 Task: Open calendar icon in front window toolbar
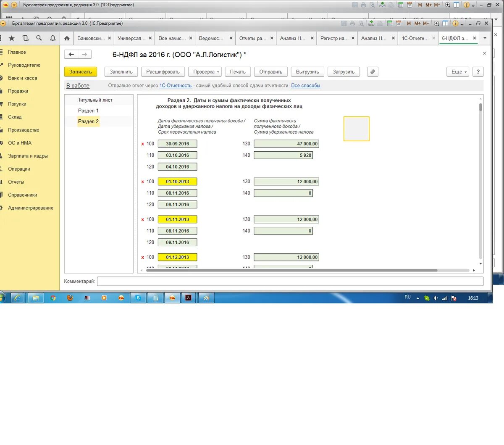click(x=399, y=24)
